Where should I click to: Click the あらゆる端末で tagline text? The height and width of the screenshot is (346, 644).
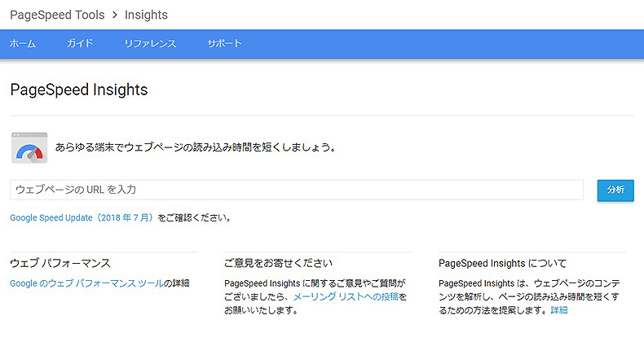(x=196, y=147)
